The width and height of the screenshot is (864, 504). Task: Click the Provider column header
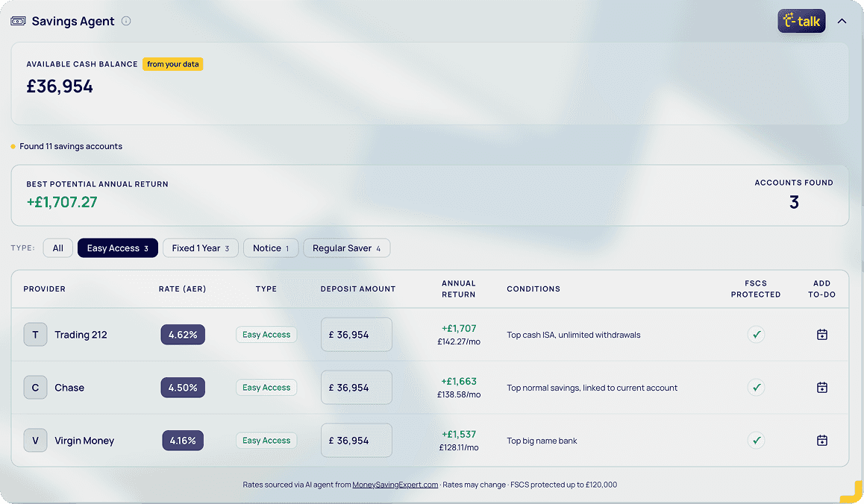44,289
